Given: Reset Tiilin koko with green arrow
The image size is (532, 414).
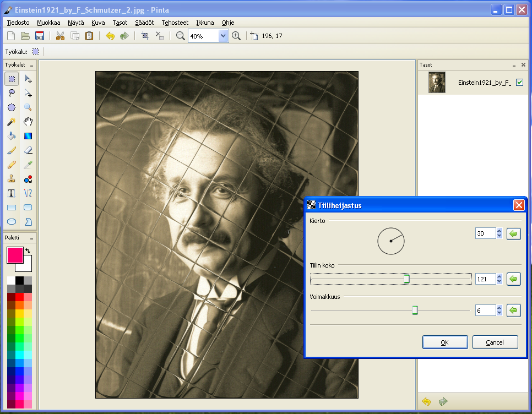Looking at the screenshot, I should point(513,279).
